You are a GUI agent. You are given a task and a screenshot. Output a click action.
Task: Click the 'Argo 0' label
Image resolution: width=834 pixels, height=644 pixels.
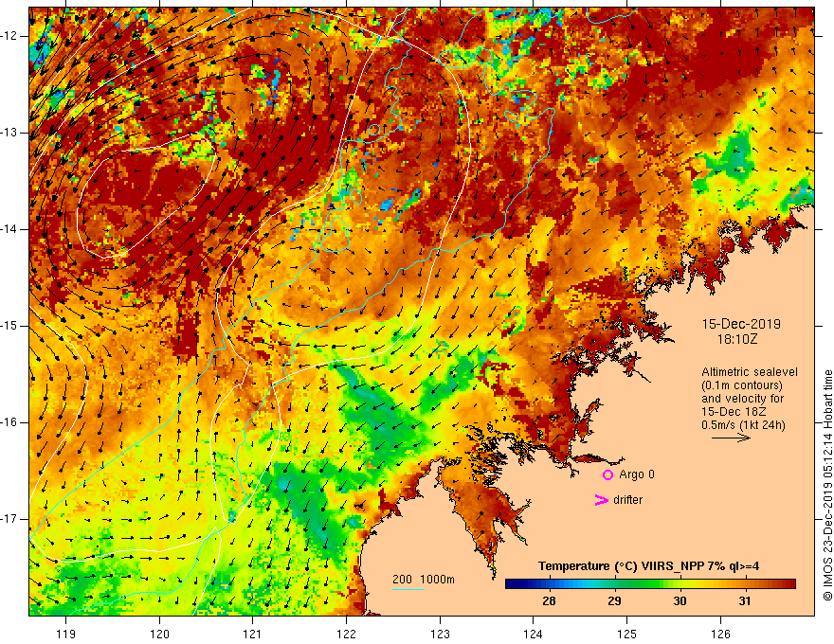(637, 474)
